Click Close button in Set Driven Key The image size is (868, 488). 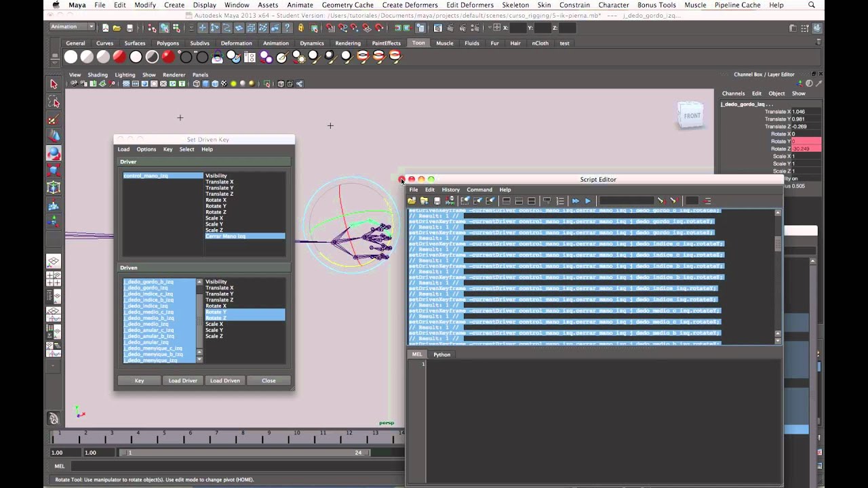click(269, 380)
